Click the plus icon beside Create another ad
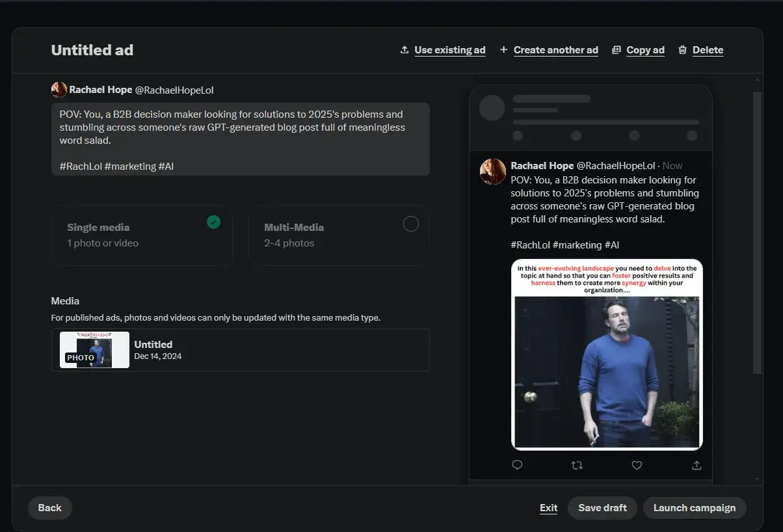The height and width of the screenshot is (532, 783). [503, 50]
